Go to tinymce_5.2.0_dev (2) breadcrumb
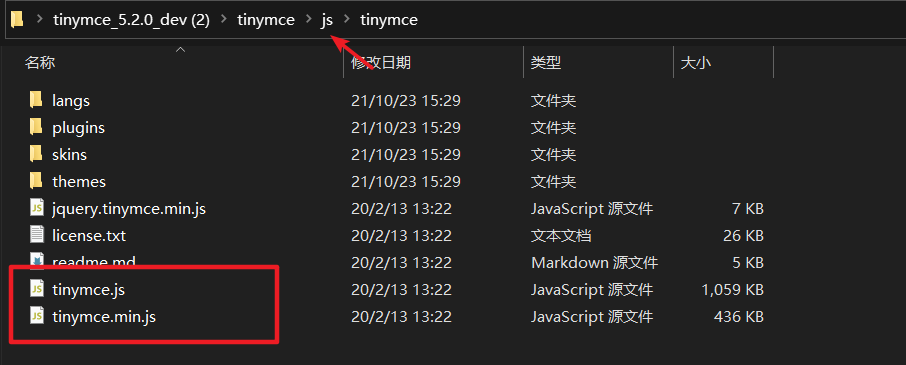This screenshot has height=365, width=906. click(x=131, y=20)
